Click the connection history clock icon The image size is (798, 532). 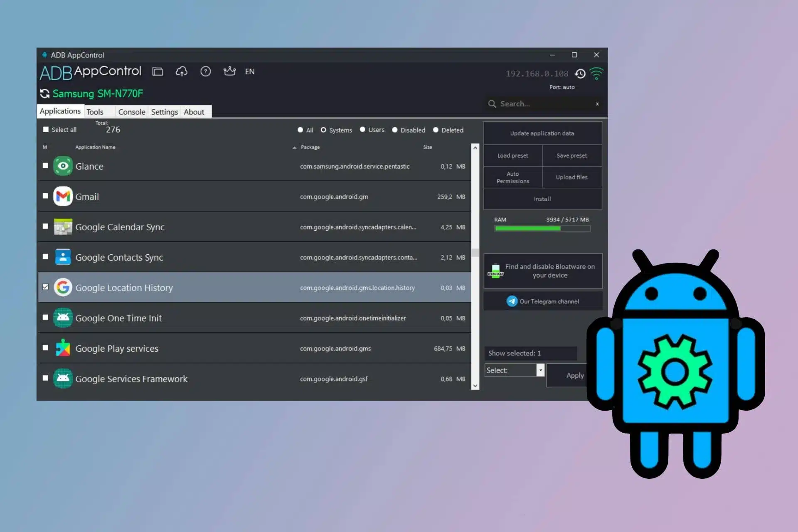click(581, 74)
